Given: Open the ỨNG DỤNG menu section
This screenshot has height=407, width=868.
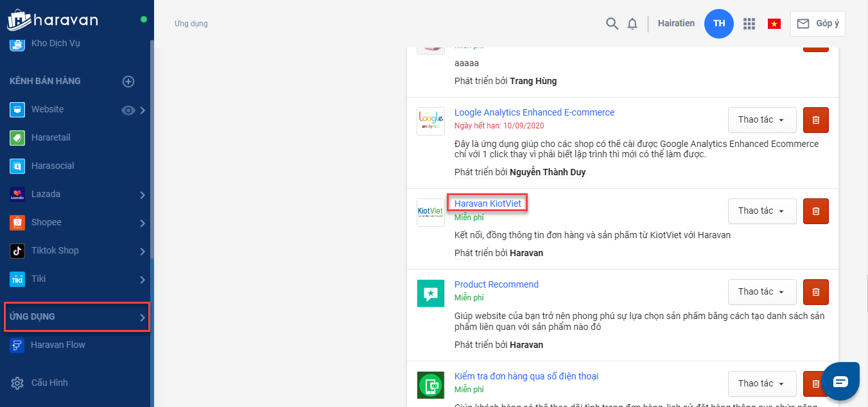Looking at the screenshot, I should [77, 317].
